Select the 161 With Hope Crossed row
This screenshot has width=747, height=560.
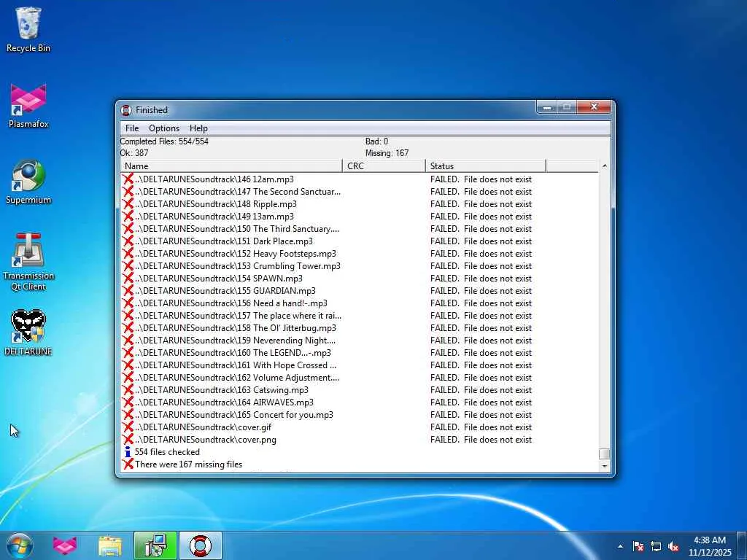point(360,365)
